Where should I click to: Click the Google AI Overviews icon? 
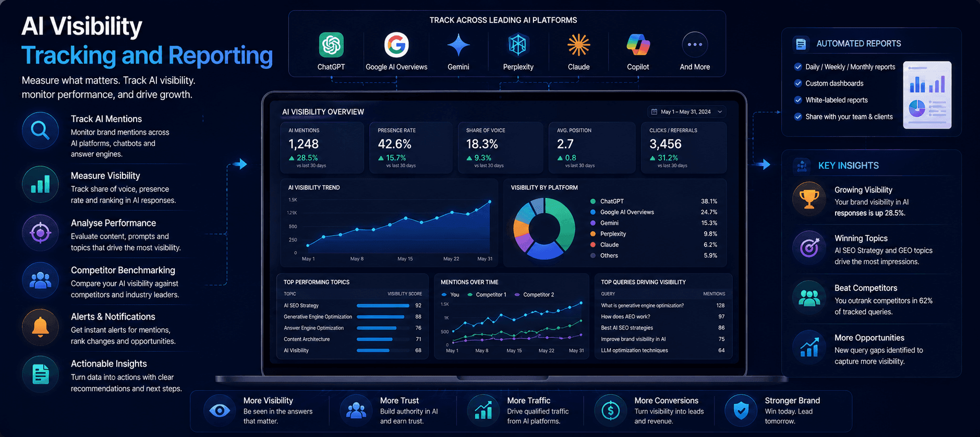tap(396, 45)
